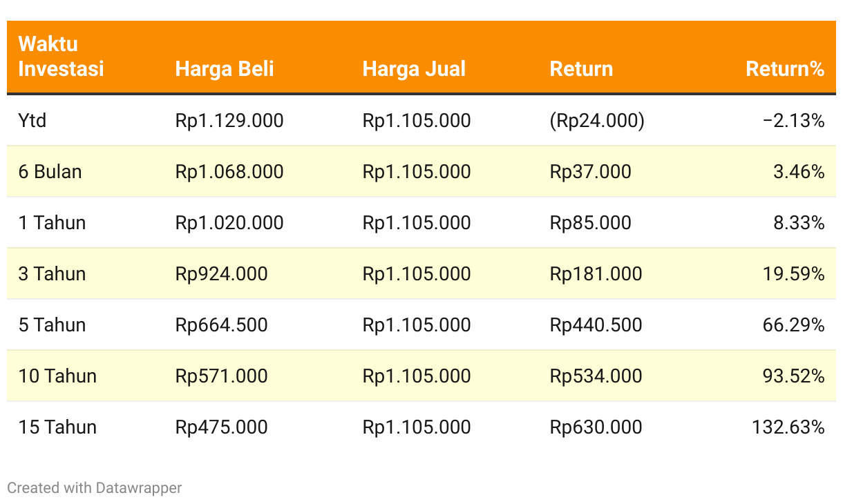This screenshot has height=504, width=843.
Task: Click the 10 Tahun row label
Action: click(x=57, y=376)
